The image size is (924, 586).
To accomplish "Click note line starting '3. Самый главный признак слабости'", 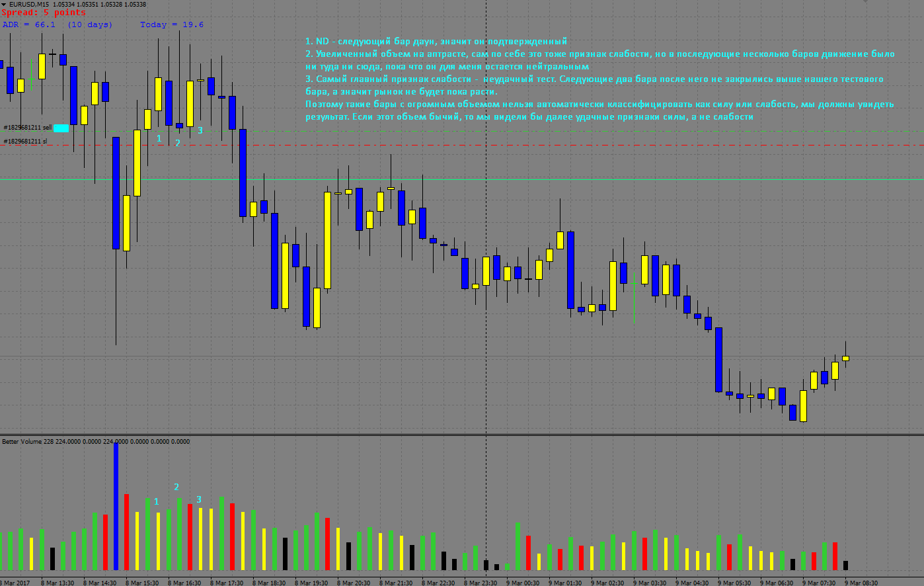I will tap(594, 79).
